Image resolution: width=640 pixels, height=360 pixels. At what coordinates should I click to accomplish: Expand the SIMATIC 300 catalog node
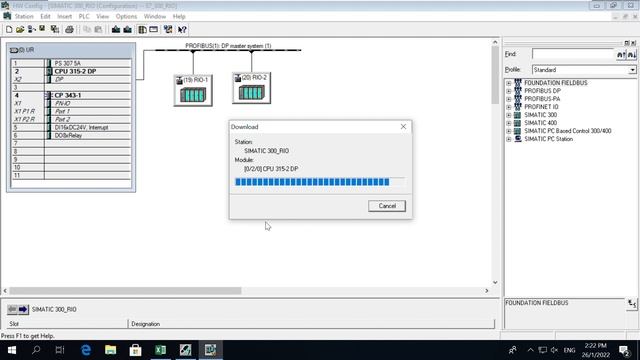(509, 115)
